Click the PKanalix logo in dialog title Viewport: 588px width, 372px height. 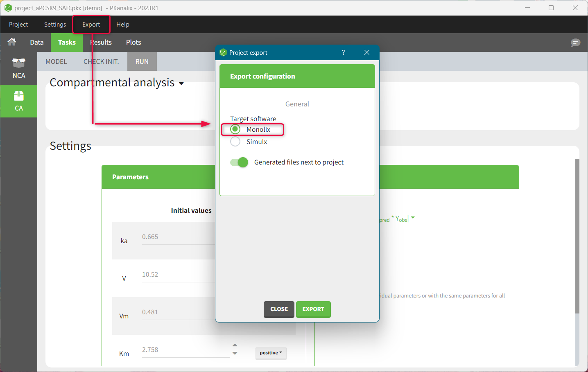(x=223, y=52)
